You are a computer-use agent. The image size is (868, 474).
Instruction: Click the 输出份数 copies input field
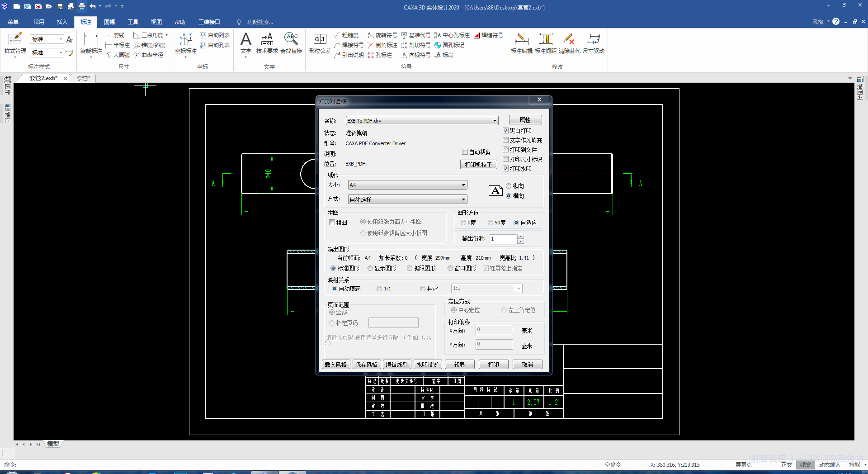[x=503, y=239]
